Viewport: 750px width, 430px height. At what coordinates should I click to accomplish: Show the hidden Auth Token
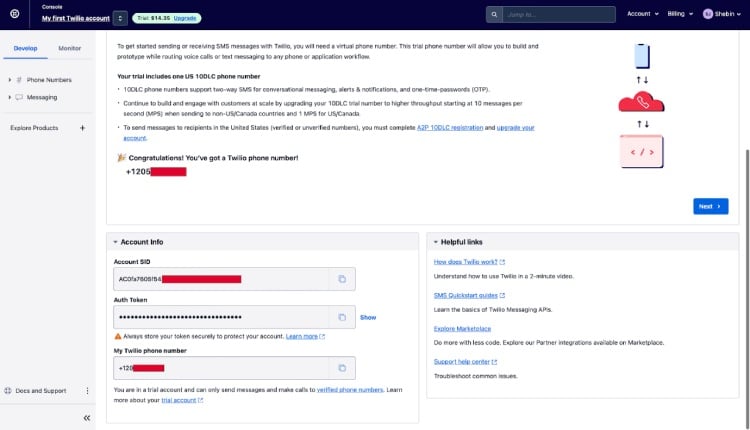click(x=368, y=317)
